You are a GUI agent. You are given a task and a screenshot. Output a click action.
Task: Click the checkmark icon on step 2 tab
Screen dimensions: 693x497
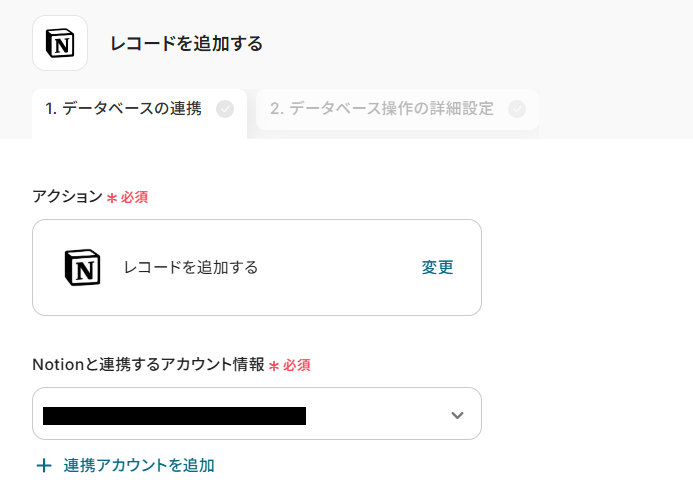(516, 109)
